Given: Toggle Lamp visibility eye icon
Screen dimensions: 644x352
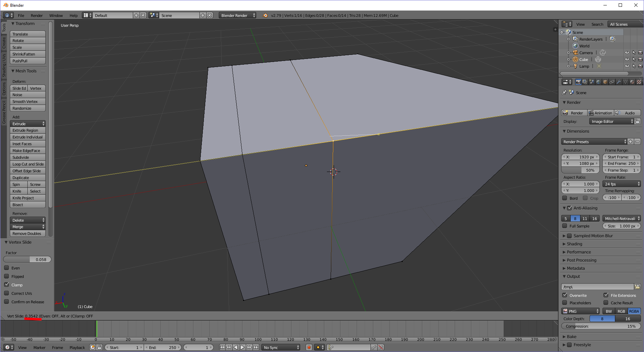Looking at the screenshot, I should [627, 66].
